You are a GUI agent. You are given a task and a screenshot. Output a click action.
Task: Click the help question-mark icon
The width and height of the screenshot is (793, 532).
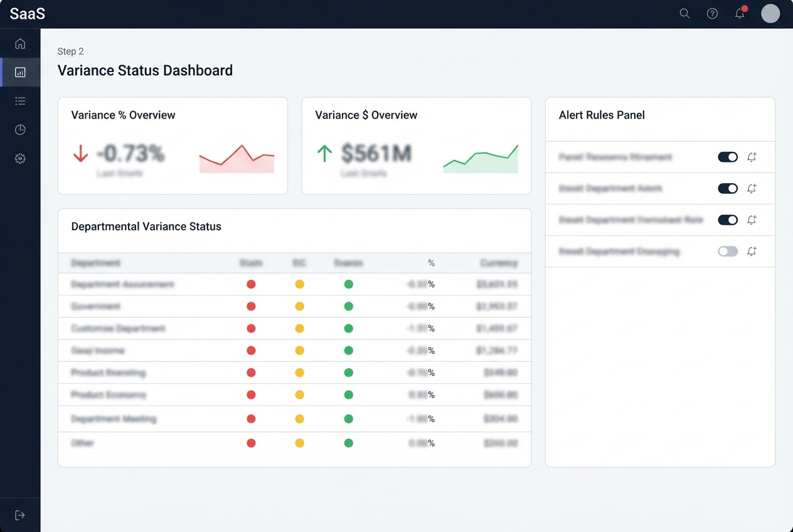712,13
